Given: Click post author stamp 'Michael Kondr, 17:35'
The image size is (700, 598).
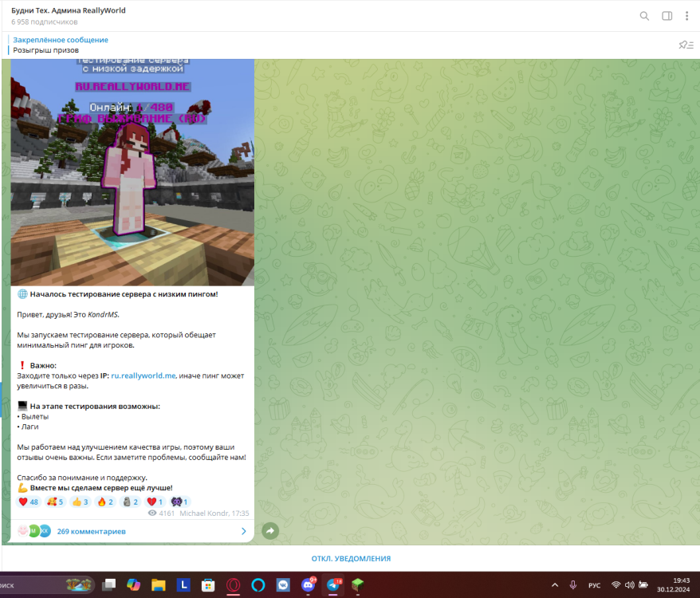Looking at the screenshot, I should 214,513.
